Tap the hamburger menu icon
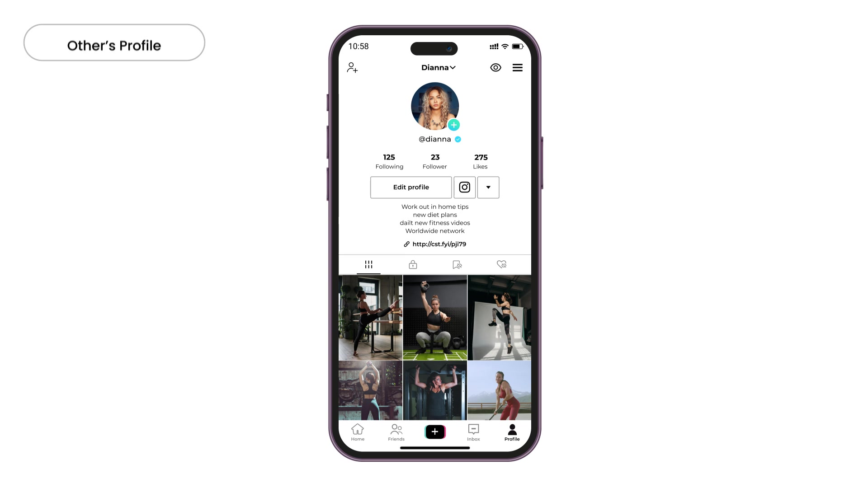Image resolution: width=868 pixels, height=488 pixels. click(518, 67)
